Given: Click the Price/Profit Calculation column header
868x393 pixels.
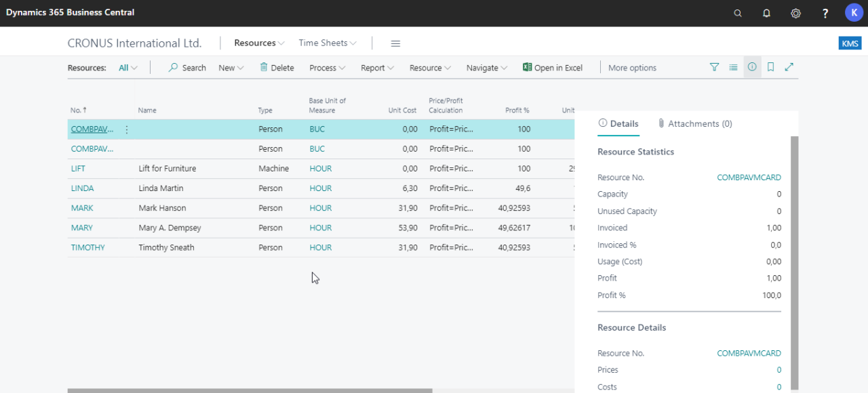Looking at the screenshot, I should [446, 105].
